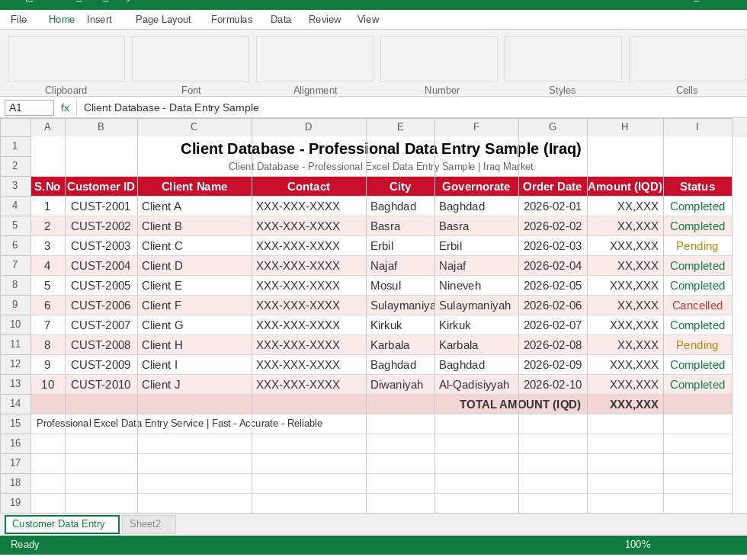Click the Number ribbon group
This screenshot has height=560, width=747.
439,59
